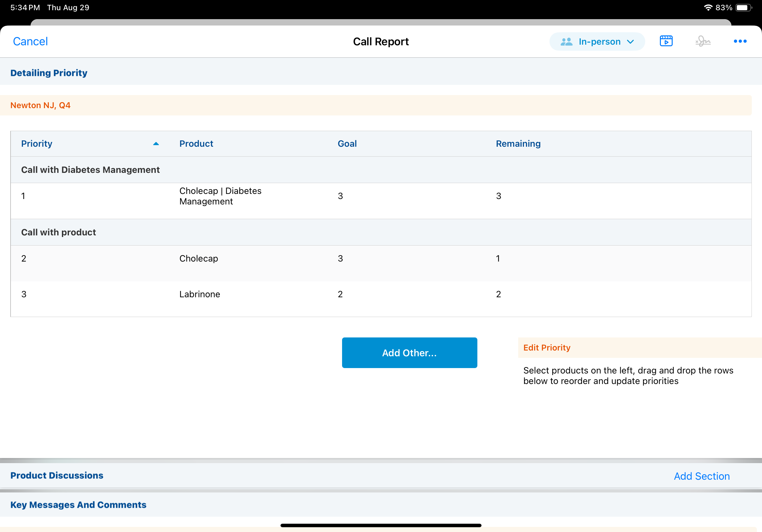
Task: Cancel the Call Report
Action: [x=30, y=41]
